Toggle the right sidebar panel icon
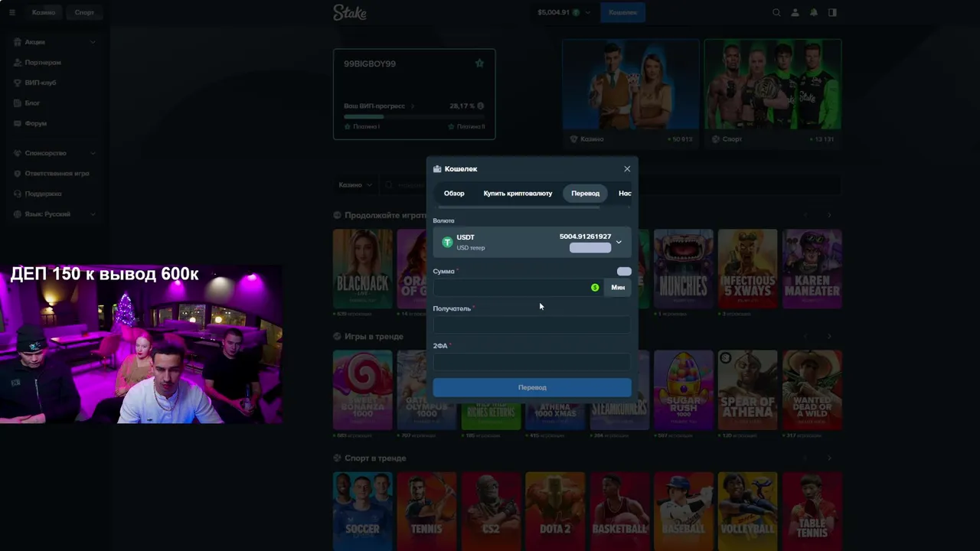Screen dimensions: 980x551 (832, 12)
